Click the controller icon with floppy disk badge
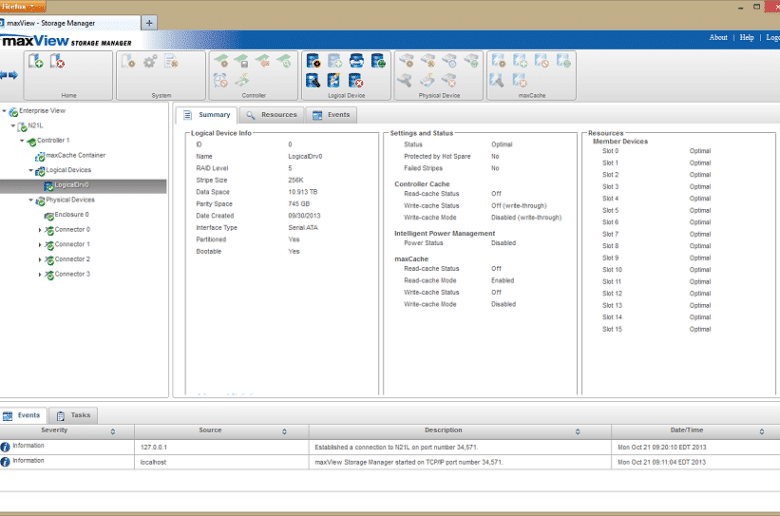This screenshot has width=780, height=516. pyautogui.click(x=242, y=61)
